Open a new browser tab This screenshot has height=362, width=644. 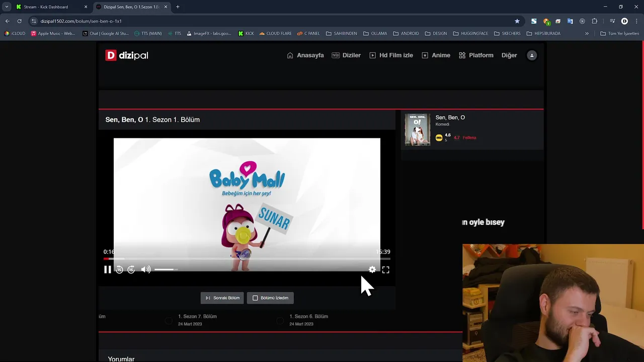point(178,7)
